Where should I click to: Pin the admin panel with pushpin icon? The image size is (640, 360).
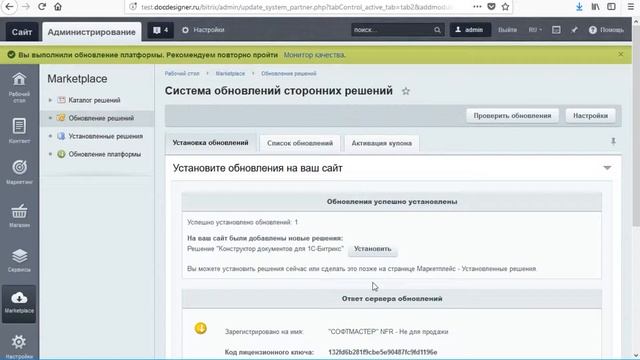(x=574, y=30)
